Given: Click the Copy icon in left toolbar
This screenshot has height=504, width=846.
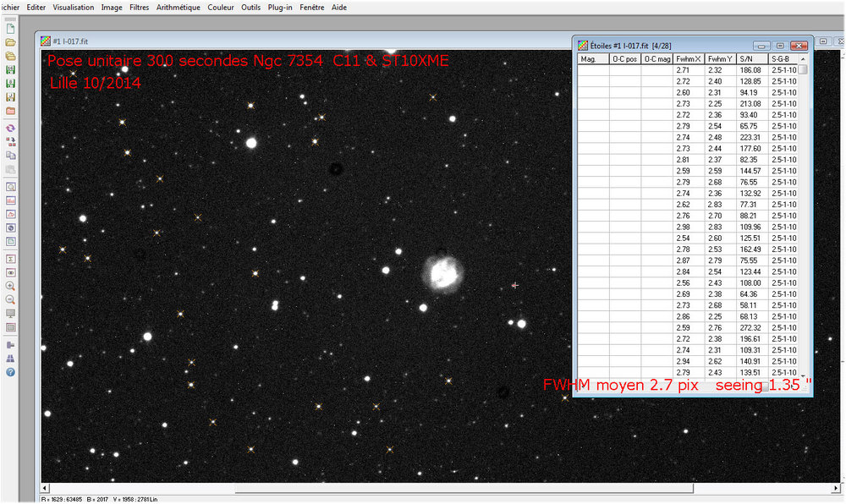Looking at the screenshot, I should [x=10, y=156].
